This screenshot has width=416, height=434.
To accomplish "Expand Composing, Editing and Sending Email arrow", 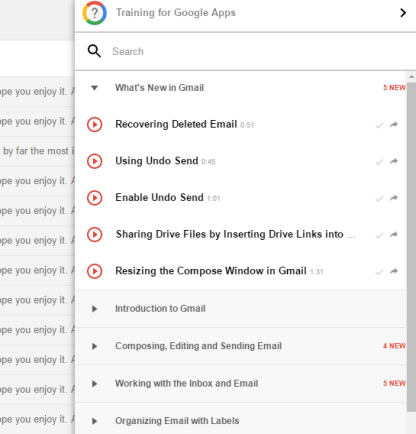I will click(x=95, y=346).
